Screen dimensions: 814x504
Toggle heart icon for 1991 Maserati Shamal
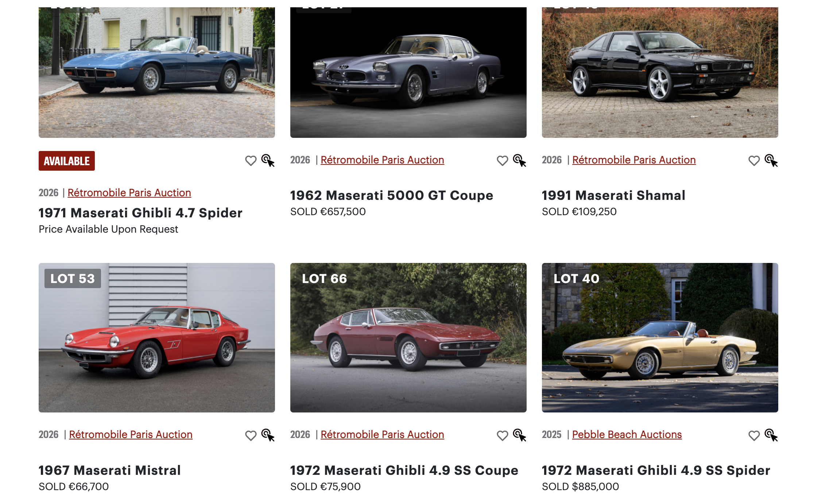(754, 161)
